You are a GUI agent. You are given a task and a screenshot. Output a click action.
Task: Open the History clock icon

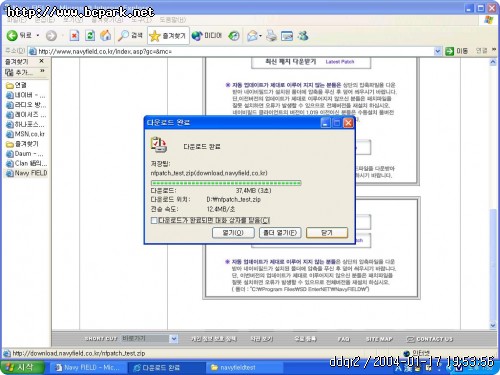click(x=234, y=36)
